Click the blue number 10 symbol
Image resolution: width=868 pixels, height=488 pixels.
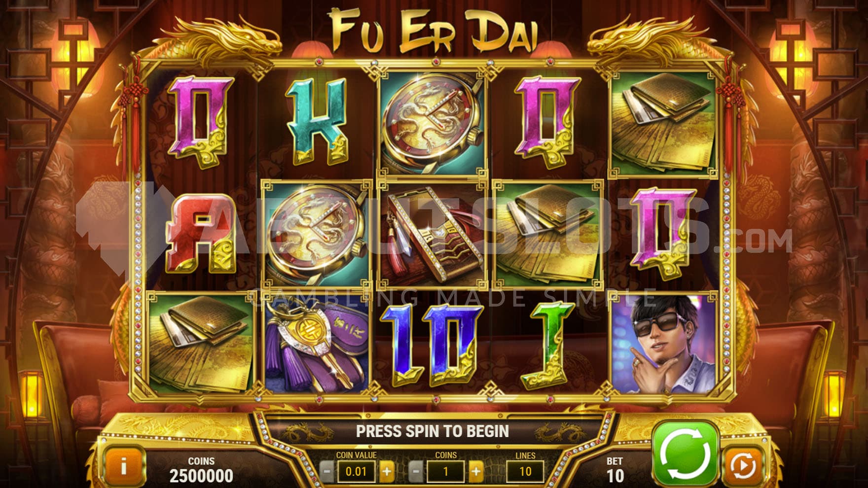(x=433, y=345)
